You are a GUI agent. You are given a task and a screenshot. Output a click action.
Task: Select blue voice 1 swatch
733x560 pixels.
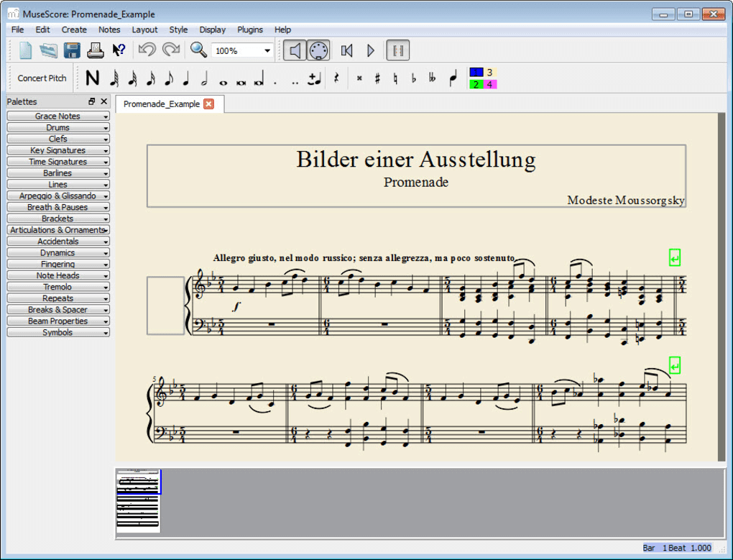click(476, 73)
